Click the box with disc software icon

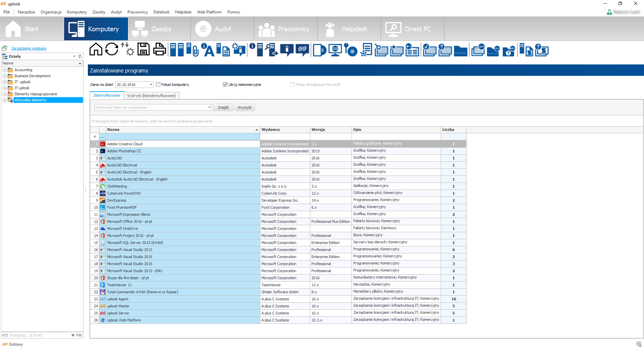[x=320, y=50]
